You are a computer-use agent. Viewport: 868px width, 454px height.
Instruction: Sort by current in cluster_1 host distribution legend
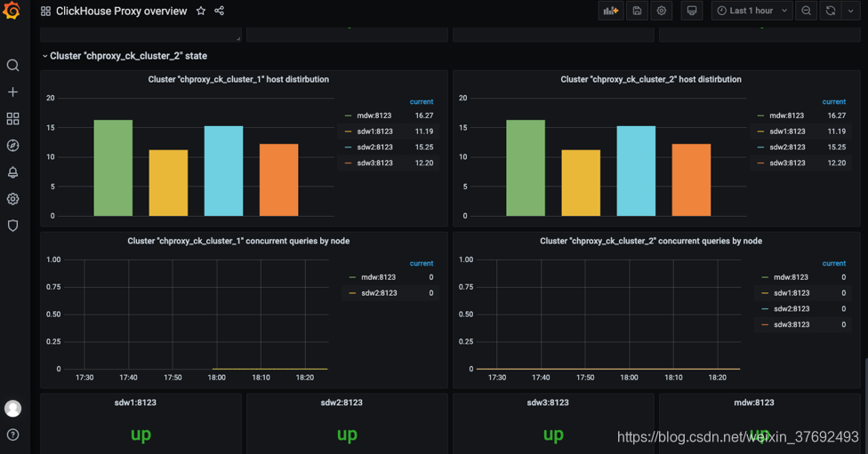click(422, 102)
